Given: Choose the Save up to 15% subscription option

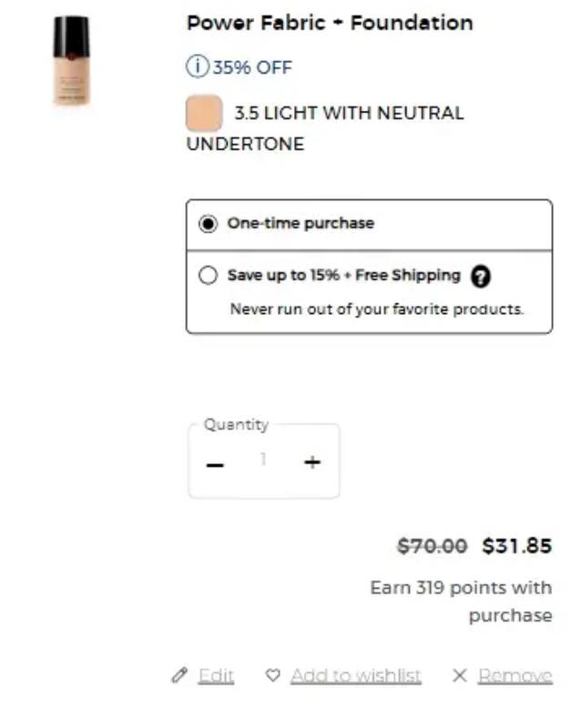Looking at the screenshot, I should pos(209,276).
